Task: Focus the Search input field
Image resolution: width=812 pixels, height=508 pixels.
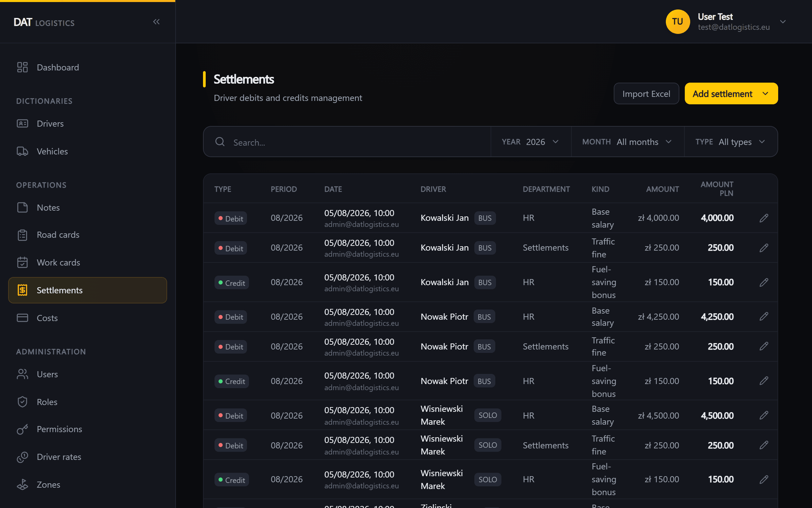Action: tap(347, 142)
